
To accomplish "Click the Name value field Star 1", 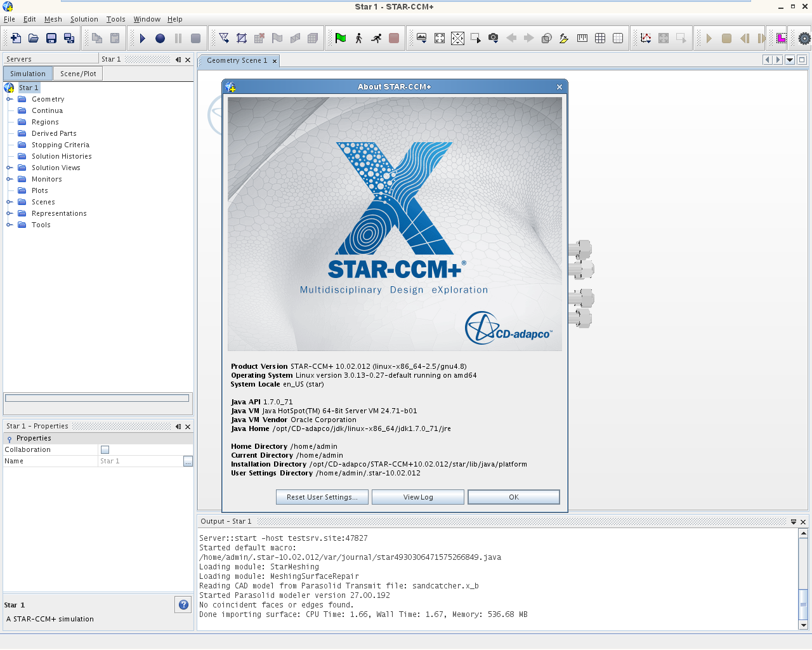I will pyautogui.click(x=140, y=461).
